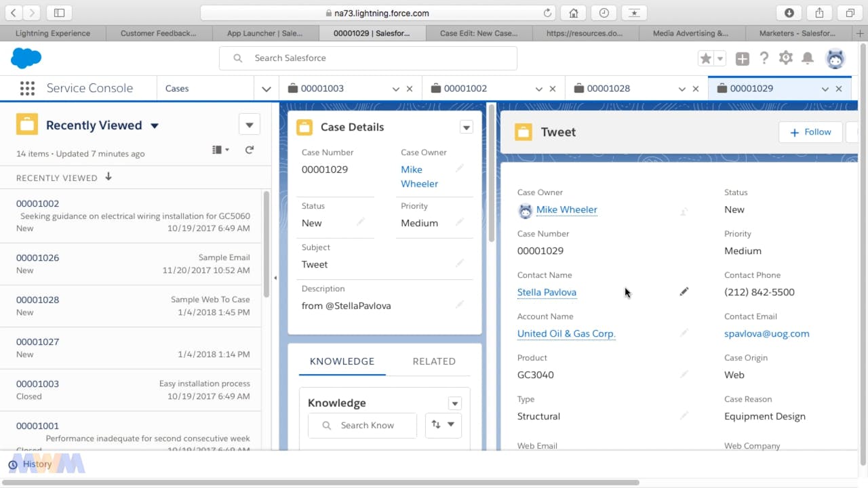This screenshot has width=868, height=488.
Task: Edit the Subject field pencil
Action: click(x=460, y=263)
